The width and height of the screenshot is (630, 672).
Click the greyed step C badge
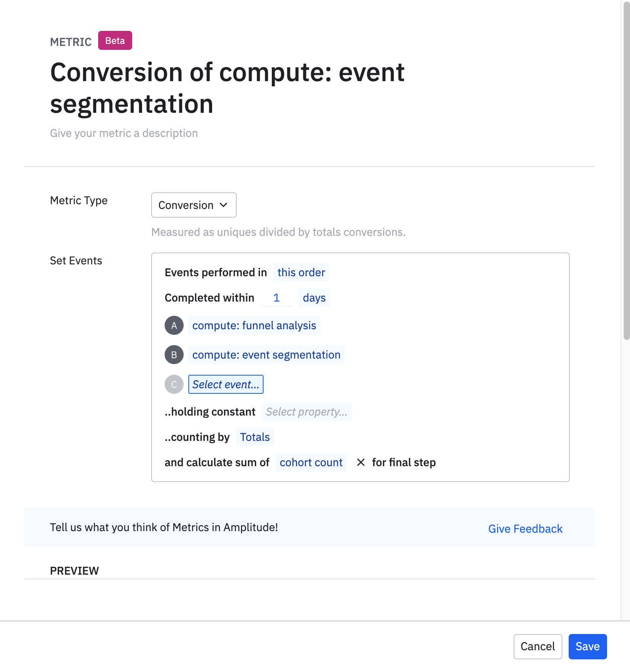tap(174, 384)
